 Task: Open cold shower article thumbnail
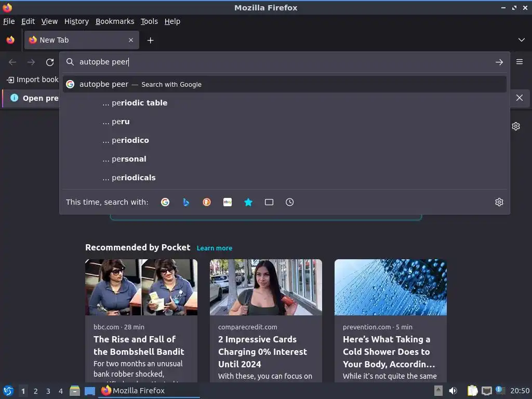(391, 287)
